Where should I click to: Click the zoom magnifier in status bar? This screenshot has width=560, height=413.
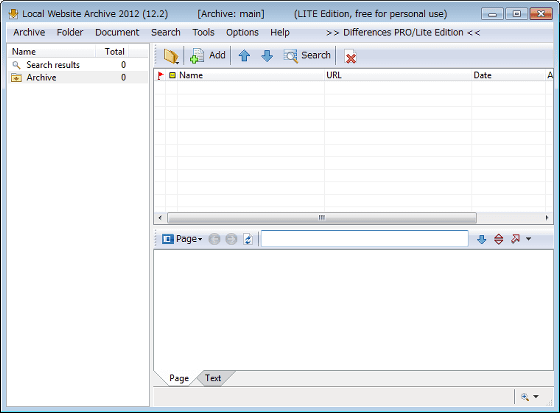point(525,397)
